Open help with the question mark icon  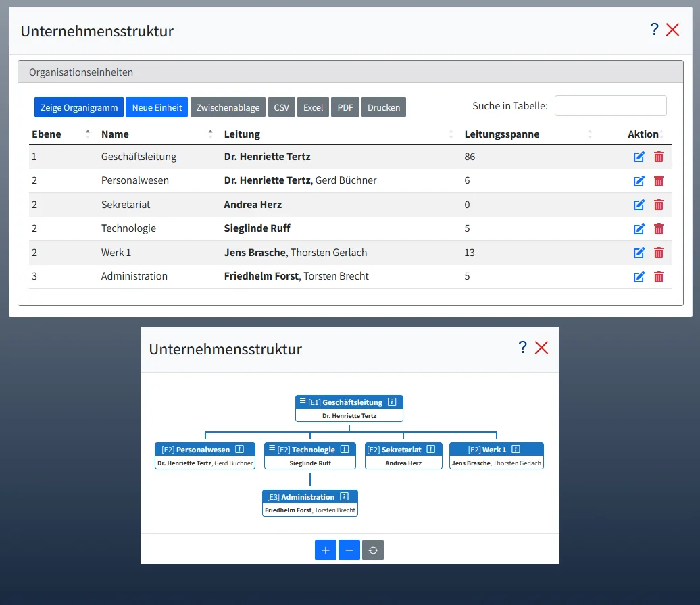(x=653, y=30)
